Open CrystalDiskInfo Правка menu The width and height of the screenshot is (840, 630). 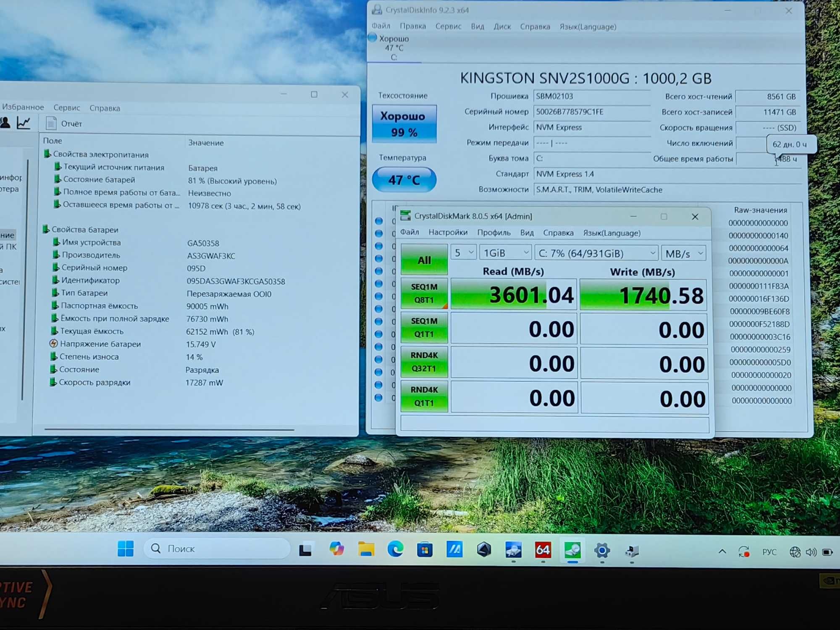pyautogui.click(x=413, y=26)
